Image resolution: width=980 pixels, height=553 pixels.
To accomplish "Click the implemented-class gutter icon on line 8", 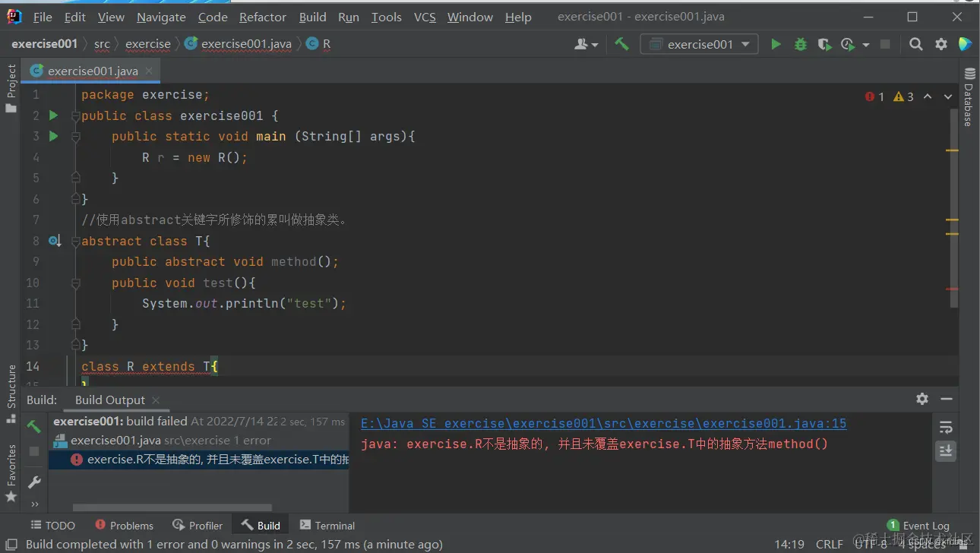I will click(x=55, y=241).
